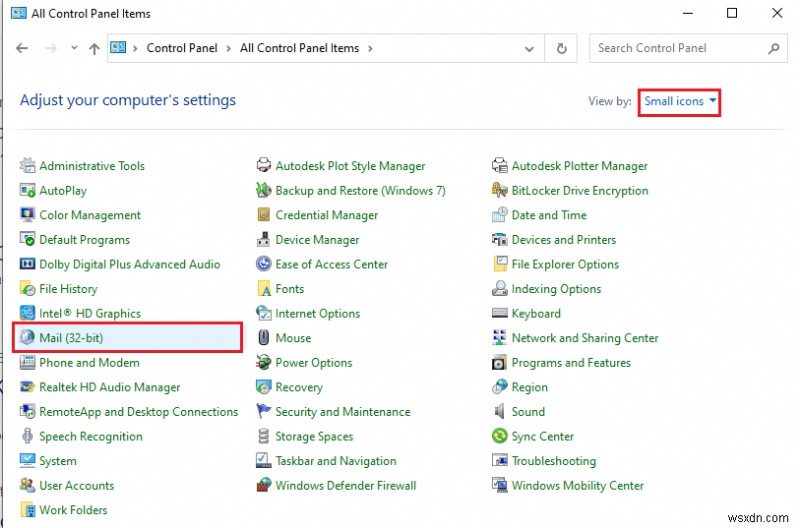Select the Color Management icon

pos(27,215)
